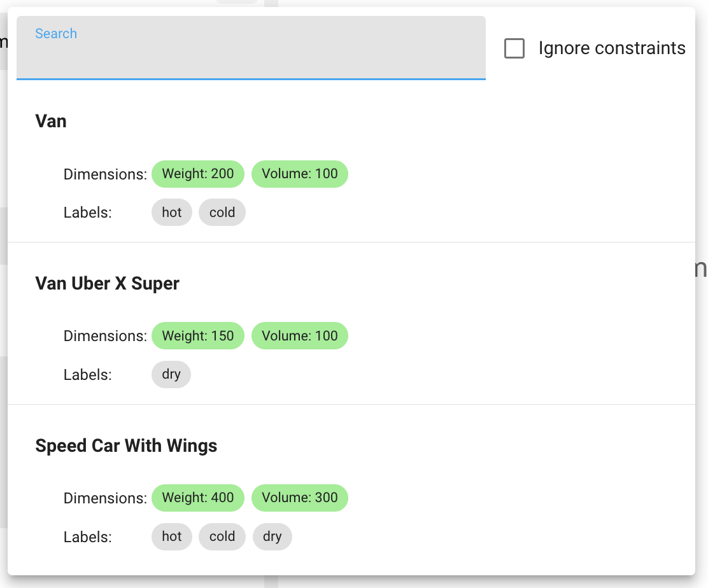Choose the Speed Car With Wings entry

[126, 445]
